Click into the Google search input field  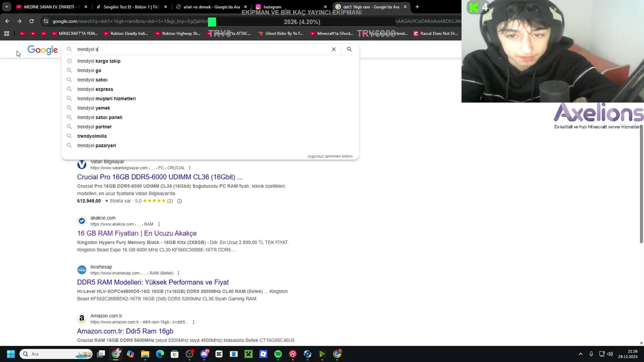click(201, 49)
